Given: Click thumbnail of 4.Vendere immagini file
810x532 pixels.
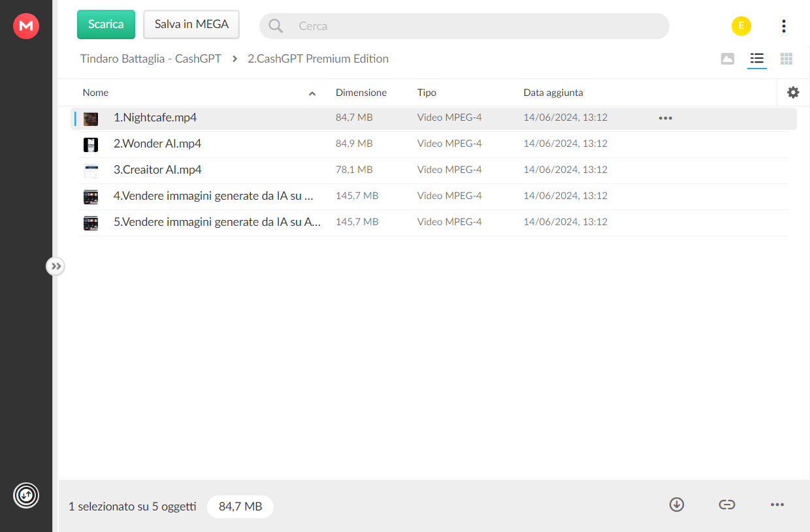Looking at the screenshot, I should click(x=91, y=196).
